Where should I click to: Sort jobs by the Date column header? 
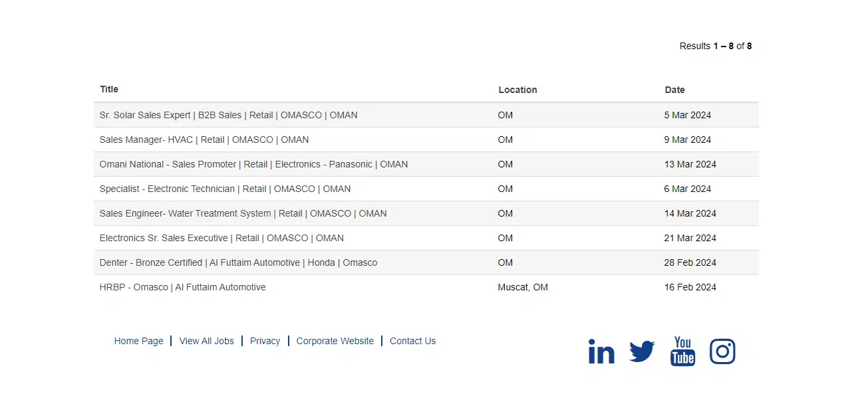click(674, 90)
